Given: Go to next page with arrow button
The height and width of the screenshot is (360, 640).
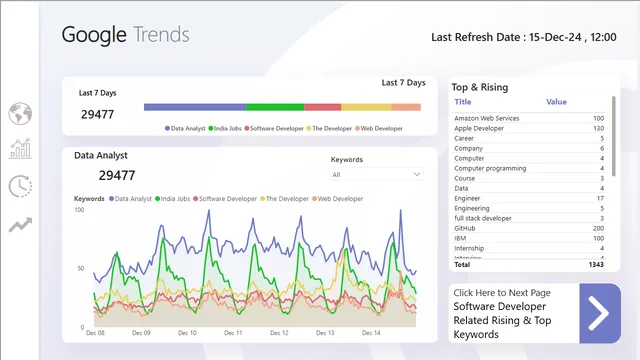Looking at the screenshot, I should [600, 313].
